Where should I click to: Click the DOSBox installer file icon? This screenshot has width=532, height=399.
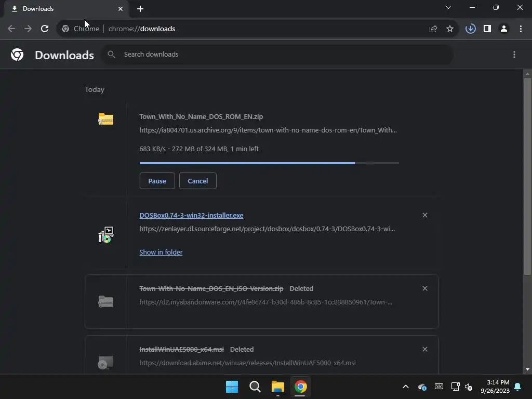pyautogui.click(x=106, y=235)
